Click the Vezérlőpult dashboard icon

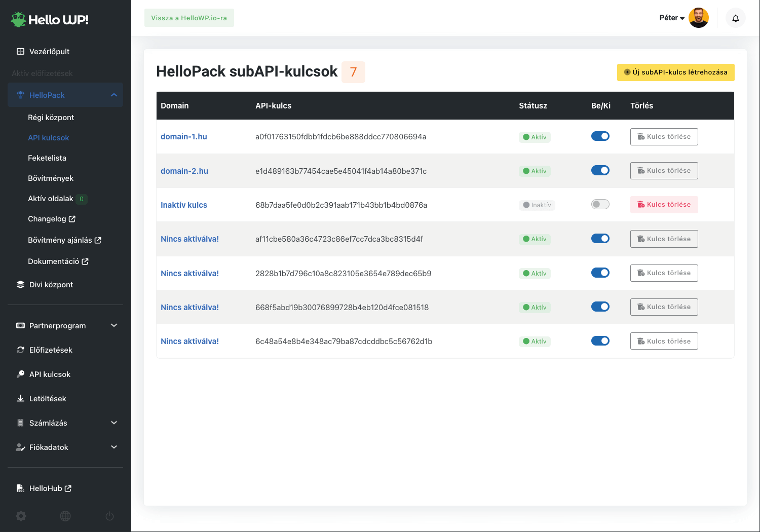coord(20,51)
